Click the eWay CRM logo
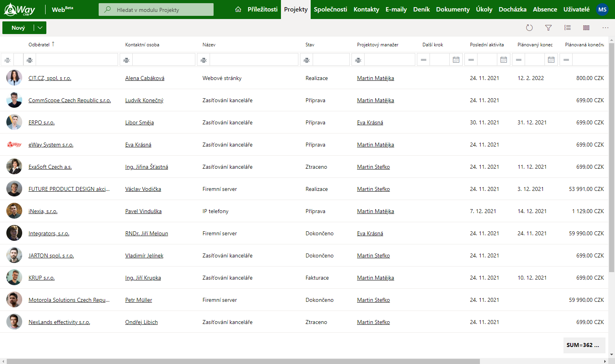Screen dimensions: 615x364 [19, 10]
